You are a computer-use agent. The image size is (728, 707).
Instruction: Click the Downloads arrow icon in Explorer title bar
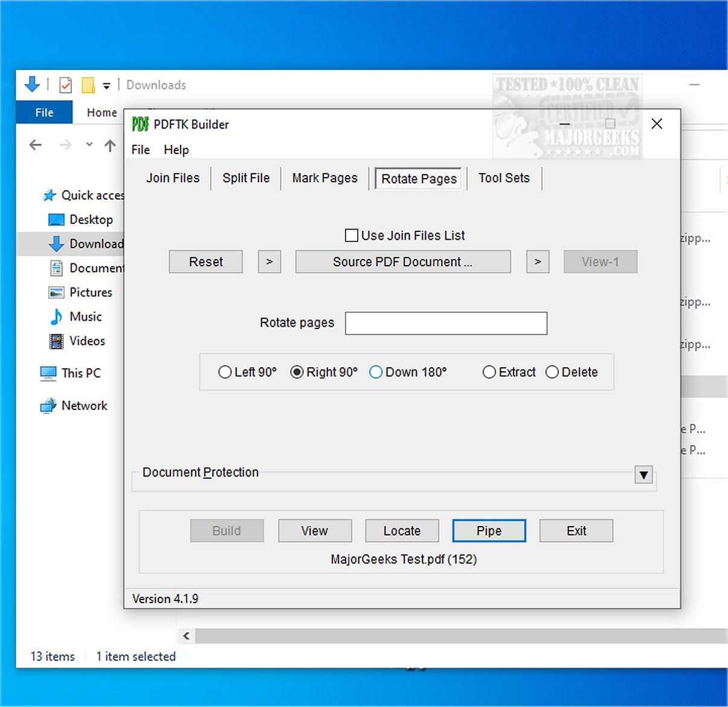point(32,85)
